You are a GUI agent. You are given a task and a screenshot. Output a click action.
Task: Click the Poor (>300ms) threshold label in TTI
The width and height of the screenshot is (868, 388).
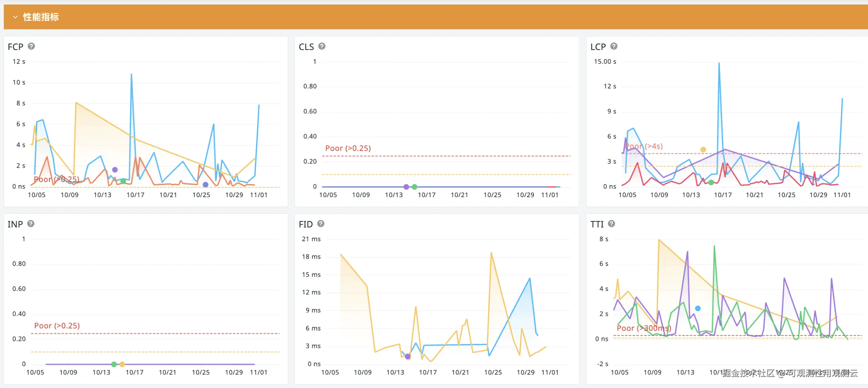click(644, 328)
